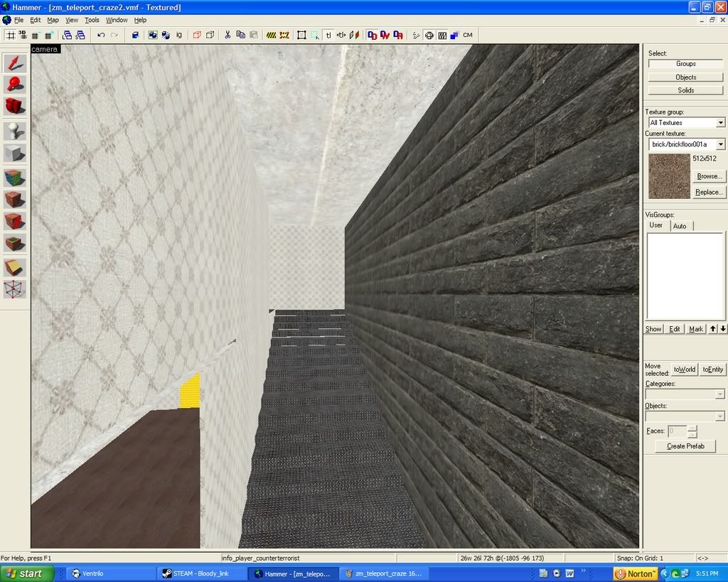Open the Windows Start menu
728x582 pixels.
[x=27, y=573]
